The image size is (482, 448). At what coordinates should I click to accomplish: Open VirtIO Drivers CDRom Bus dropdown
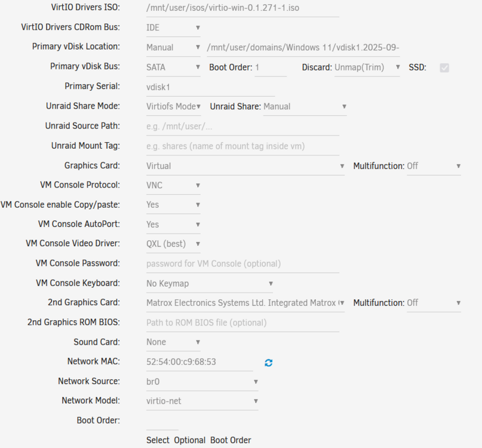coord(173,28)
